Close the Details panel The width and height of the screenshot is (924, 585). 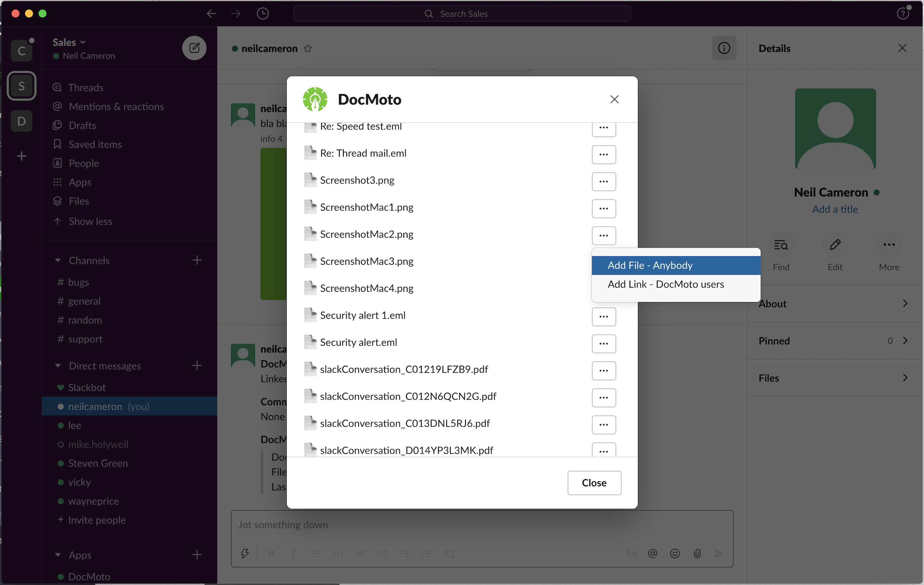click(x=902, y=48)
